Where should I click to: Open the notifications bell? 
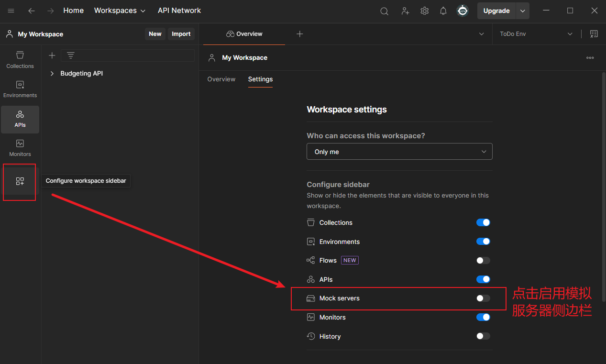coord(443,11)
